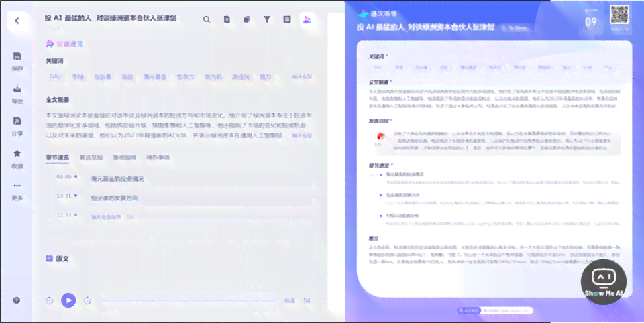Click the QR code on the share card
644x323 pixels.
pyautogui.click(x=619, y=15)
